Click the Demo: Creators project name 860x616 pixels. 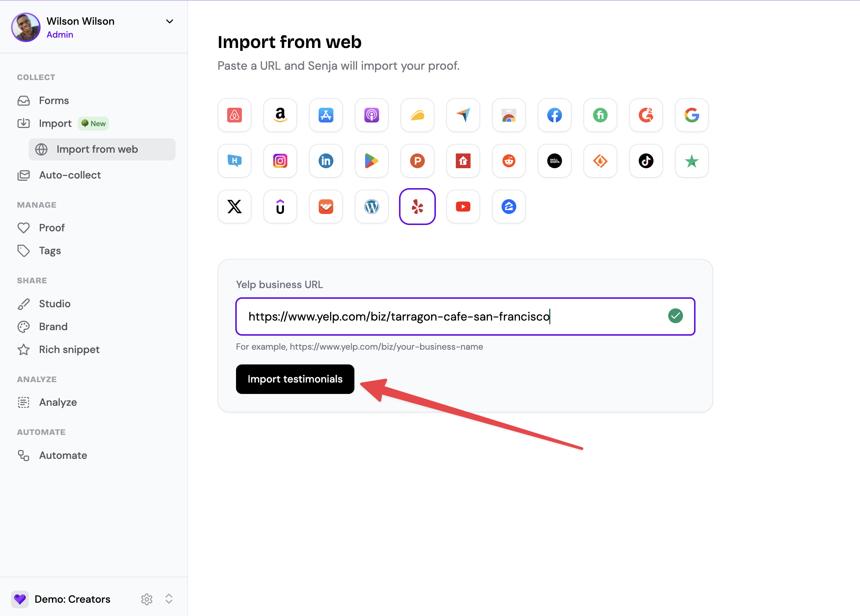[x=72, y=599]
